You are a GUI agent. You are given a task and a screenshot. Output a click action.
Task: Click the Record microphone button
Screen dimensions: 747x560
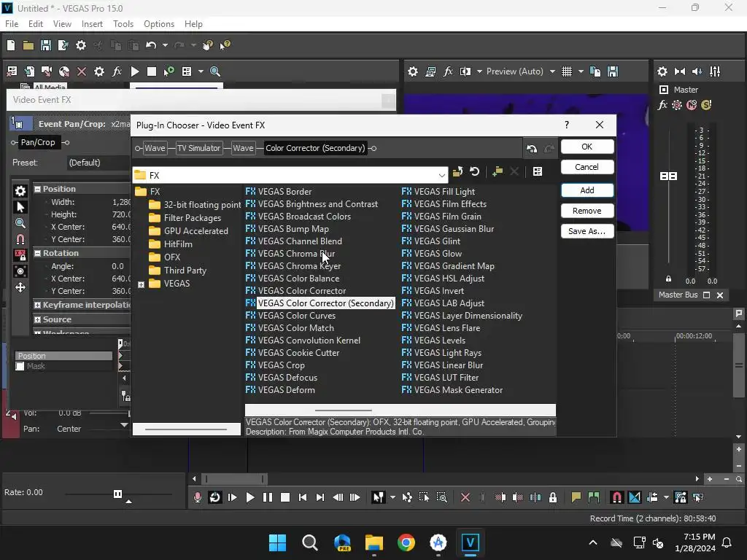(x=197, y=497)
